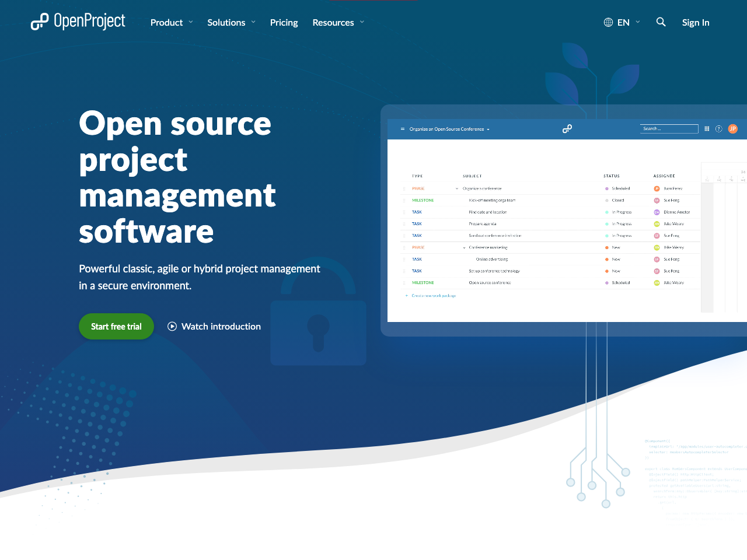Screen dimensions: 747x560
Task: Click the Search input field in the app
Action: click(x=669, y=128)
